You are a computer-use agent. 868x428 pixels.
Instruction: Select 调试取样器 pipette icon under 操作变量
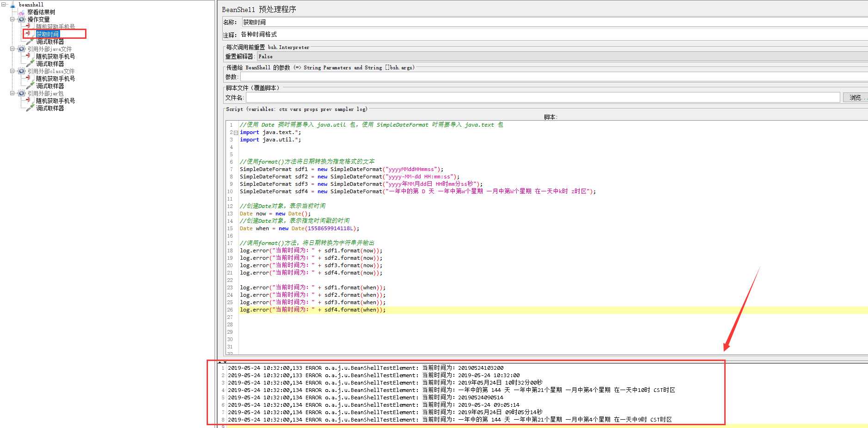tap(30, 42)
